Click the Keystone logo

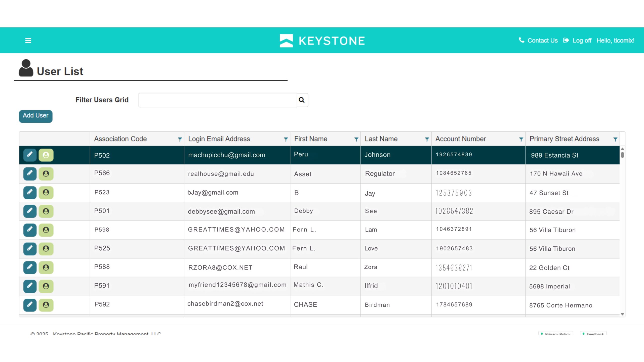[x=322, y=41]
